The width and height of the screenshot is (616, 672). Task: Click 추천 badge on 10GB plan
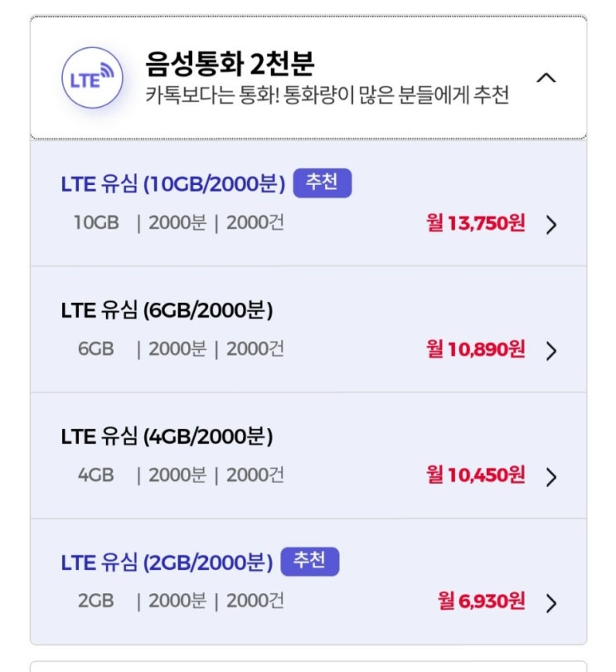click(323, 183)
